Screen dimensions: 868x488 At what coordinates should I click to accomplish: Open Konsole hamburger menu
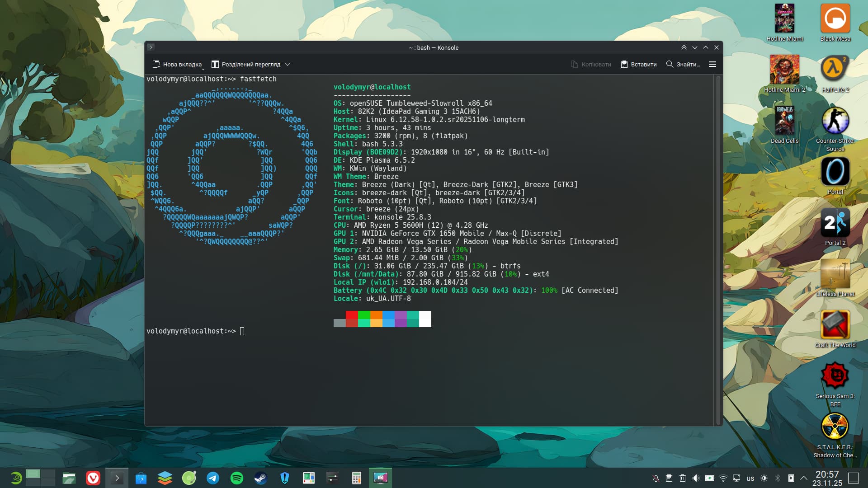coord(712,64)
